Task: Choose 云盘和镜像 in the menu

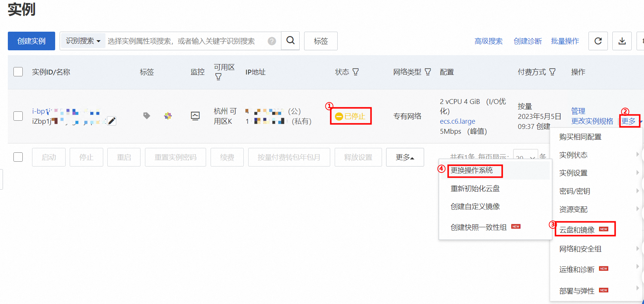Action: (x=577, y=230)
